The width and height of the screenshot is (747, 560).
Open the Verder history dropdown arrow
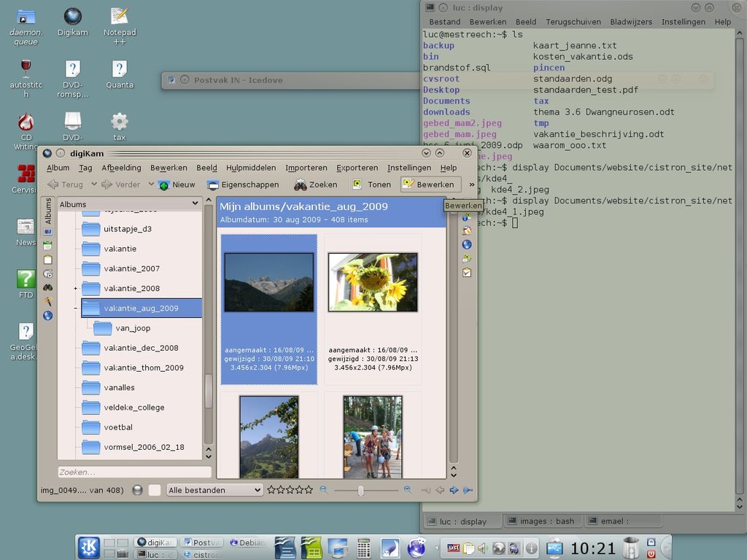coord(151,184)
